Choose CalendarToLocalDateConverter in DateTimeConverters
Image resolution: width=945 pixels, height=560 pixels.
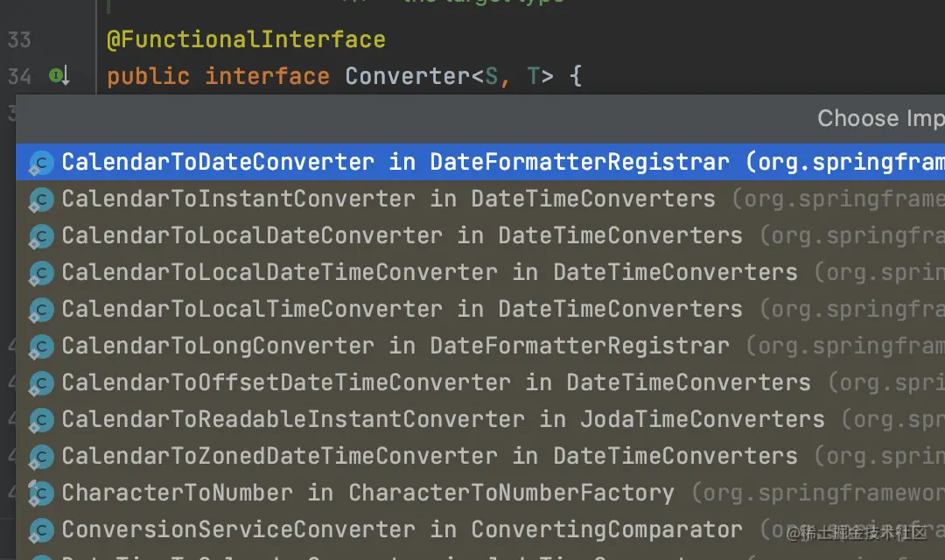tap(480, 235)
